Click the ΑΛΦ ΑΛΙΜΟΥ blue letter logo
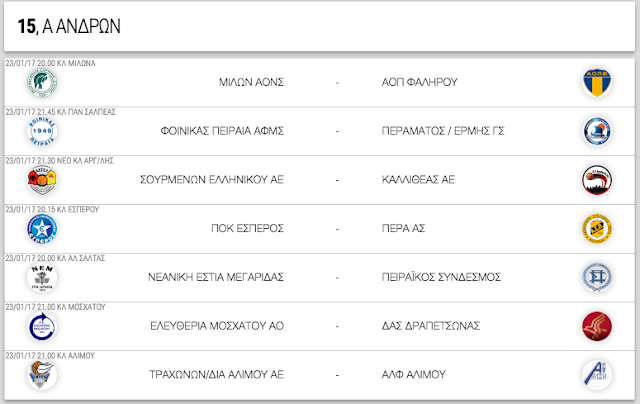640x404 pixels. pyautogui.click(x=597, y=375)
